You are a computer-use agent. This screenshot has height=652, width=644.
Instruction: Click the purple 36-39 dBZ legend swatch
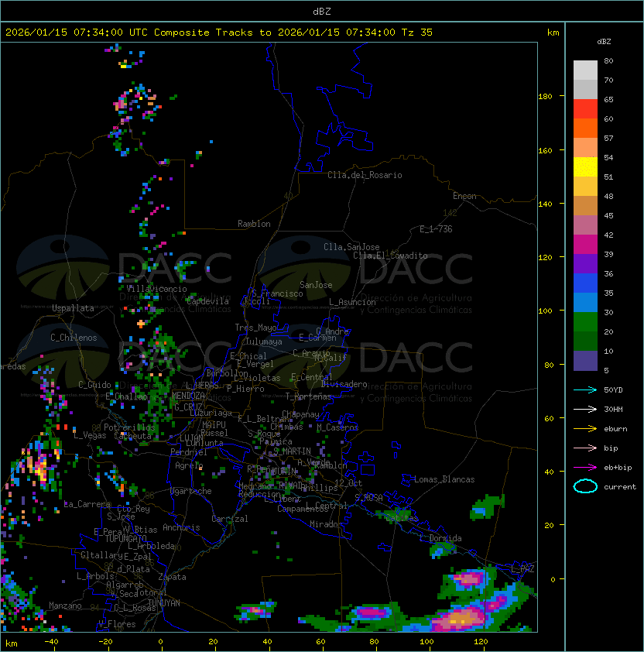(x=585, y=264)
